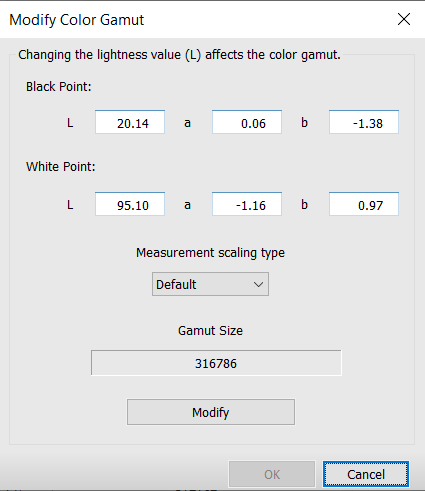Close the Modify Color Gamut dialog
The height and width of the screenshot is (491, 425).
click(x=404, y=19)
